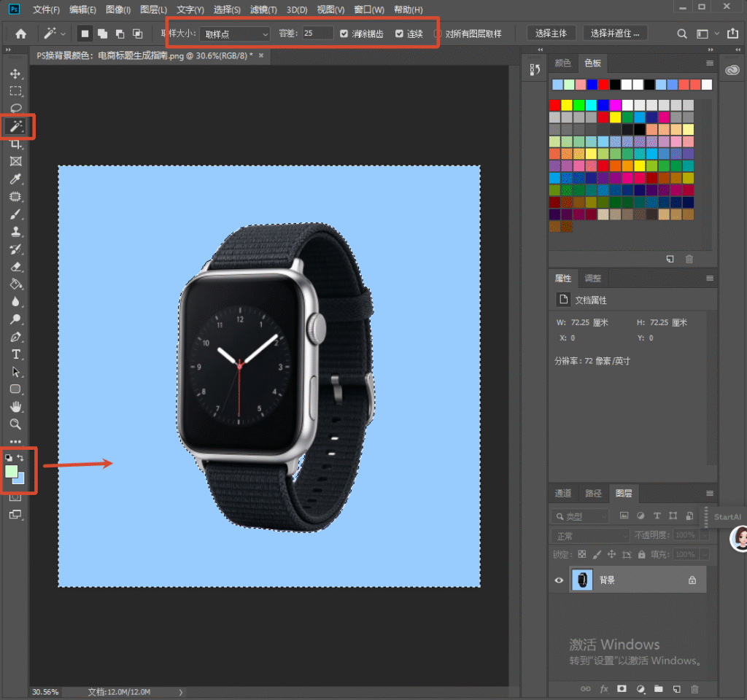
Task: Open the fx layer style menu
Action: [604, 689]
